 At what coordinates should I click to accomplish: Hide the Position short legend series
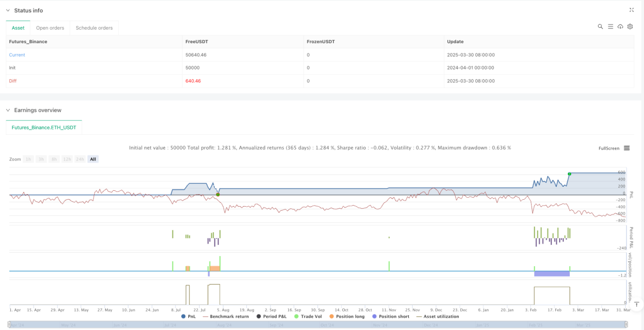[x=391, y=316]
